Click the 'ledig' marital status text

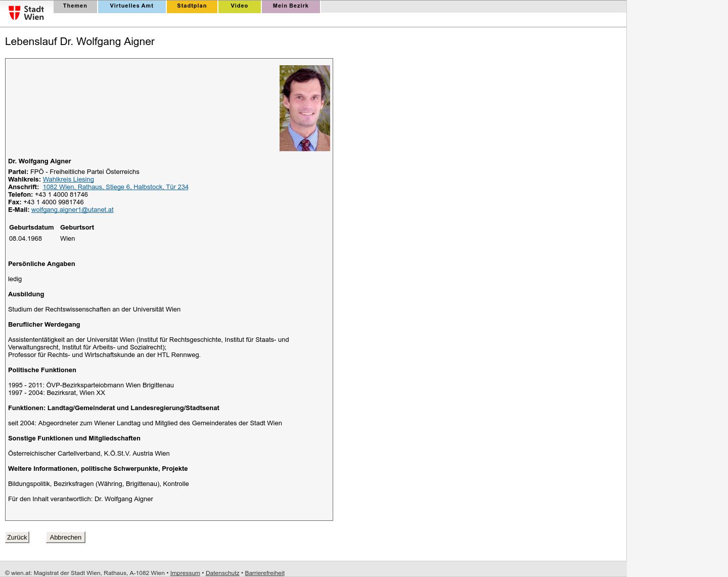pos(15,279)
